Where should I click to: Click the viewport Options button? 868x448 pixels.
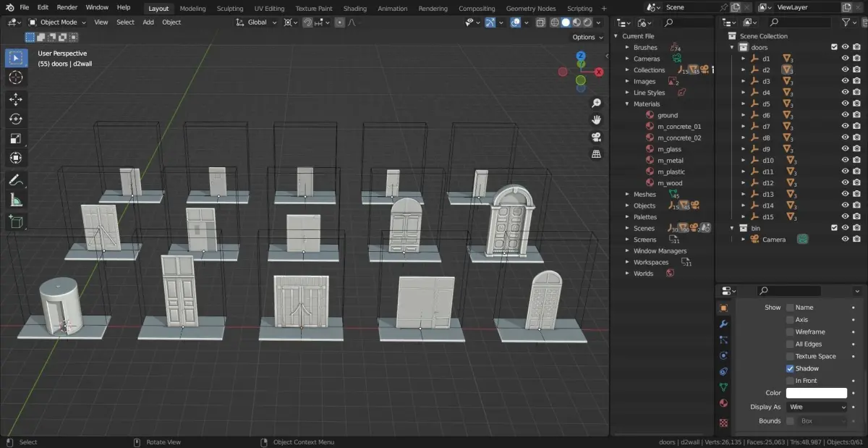pos(587,37)
